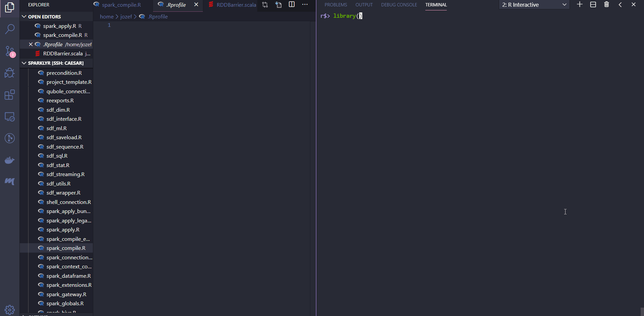This screenshot has height=316, width=644.
Task: Click jozef in the breadcrumb path
Action: 126,16
